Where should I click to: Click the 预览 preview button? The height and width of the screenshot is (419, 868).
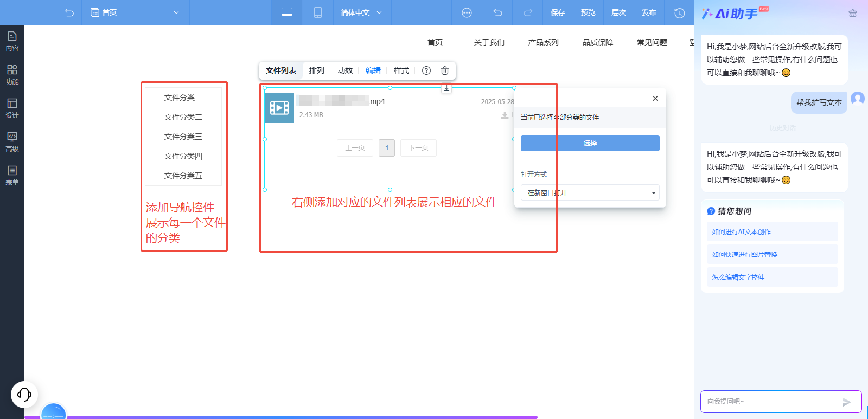(588, 12)
